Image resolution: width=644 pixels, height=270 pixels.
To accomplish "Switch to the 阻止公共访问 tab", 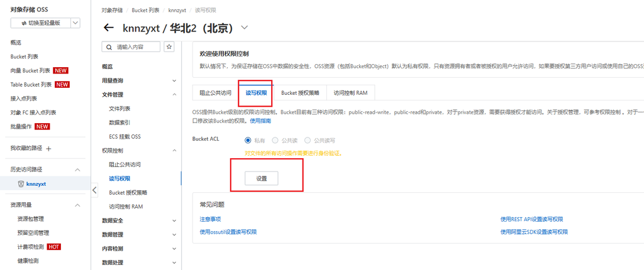I will [215, 93].
